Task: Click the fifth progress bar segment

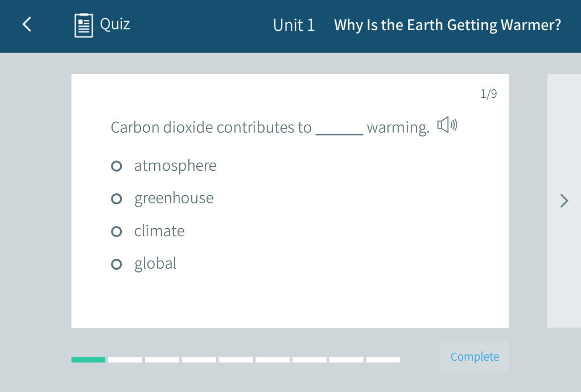Action: click(236, 360)
